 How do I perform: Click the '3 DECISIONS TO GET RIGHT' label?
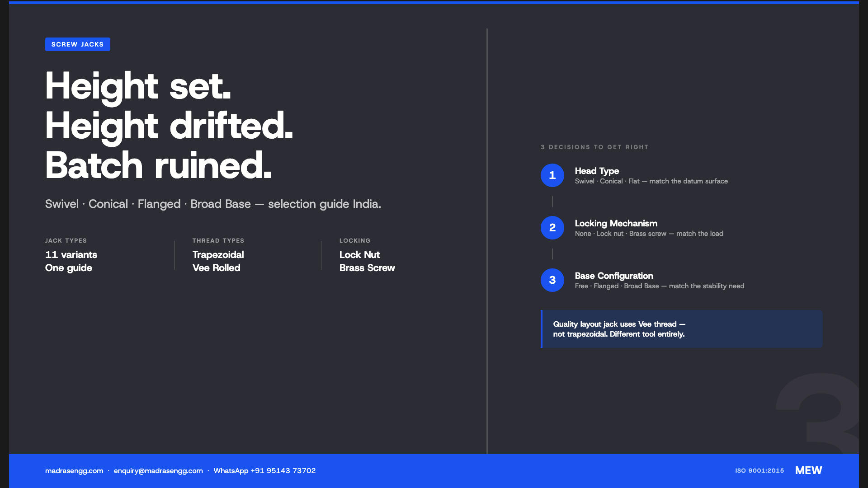point(594,147)
